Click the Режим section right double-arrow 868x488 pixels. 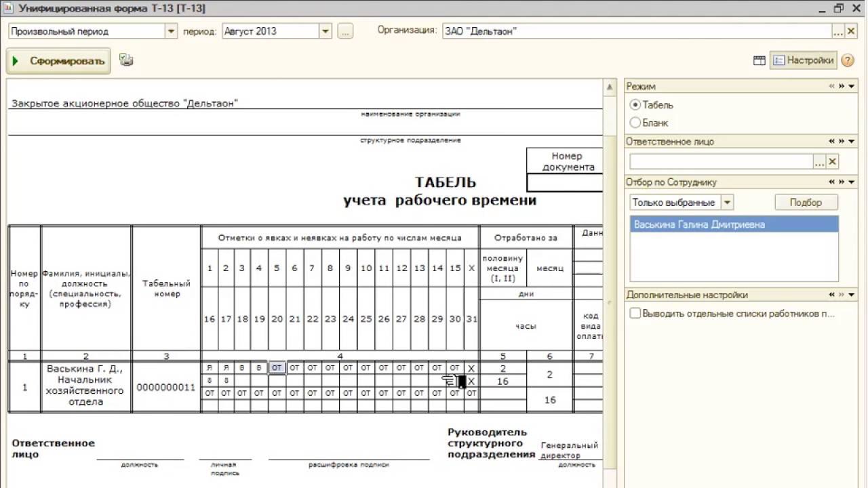coord(842,86)
